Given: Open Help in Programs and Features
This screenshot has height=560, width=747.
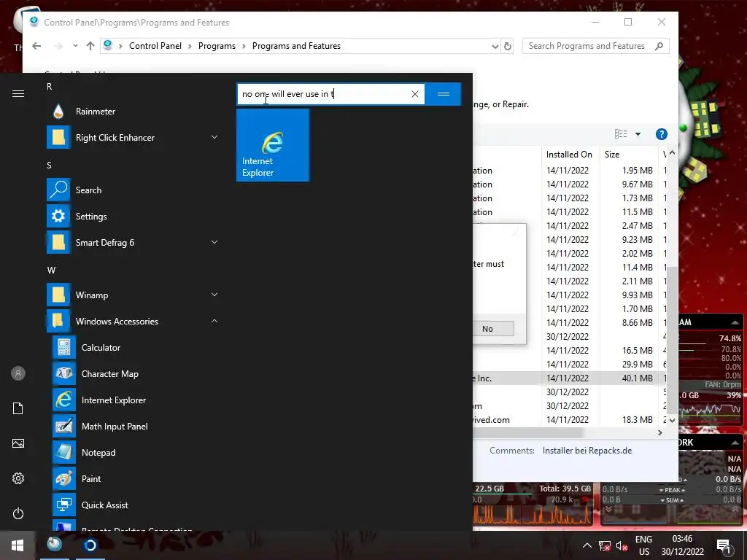Looking at the screenshot, I should (661, 134).
